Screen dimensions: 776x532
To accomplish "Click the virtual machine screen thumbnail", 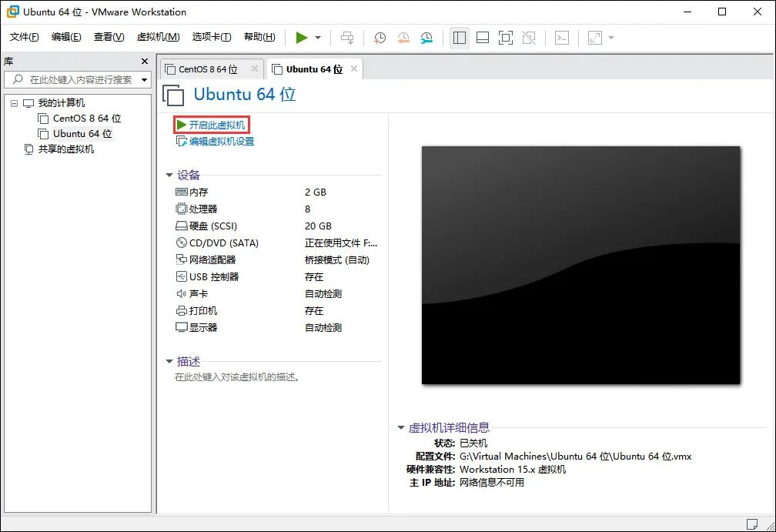I will (581, 265).
